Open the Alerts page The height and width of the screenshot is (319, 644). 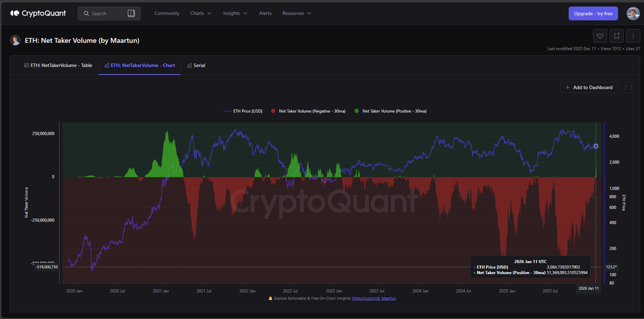(265, 13)
